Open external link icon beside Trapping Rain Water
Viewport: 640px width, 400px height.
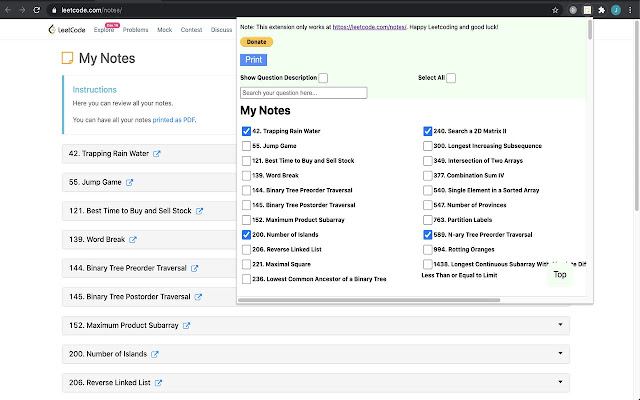pyautogui.click(x=157, y=154)
